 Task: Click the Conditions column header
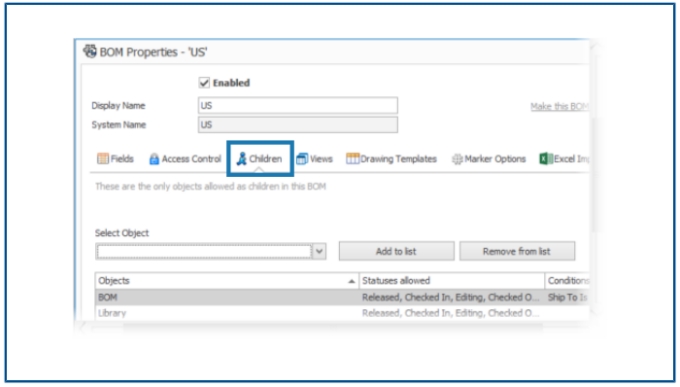tap(567, 281)
